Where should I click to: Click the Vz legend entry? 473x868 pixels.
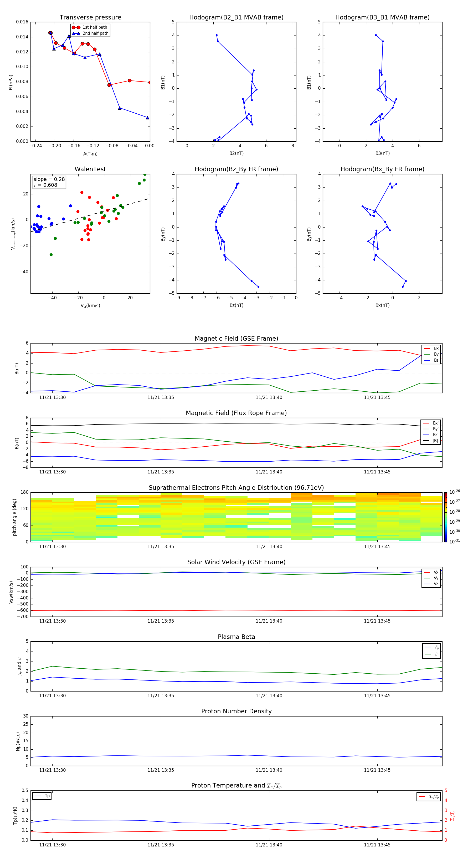[431, 584]
